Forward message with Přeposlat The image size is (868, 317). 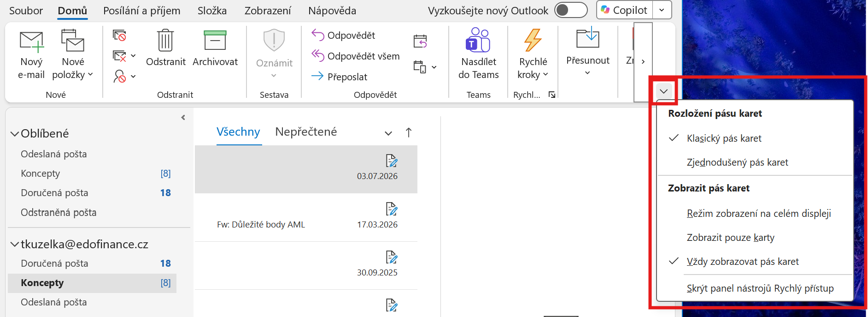click(340, 77)
